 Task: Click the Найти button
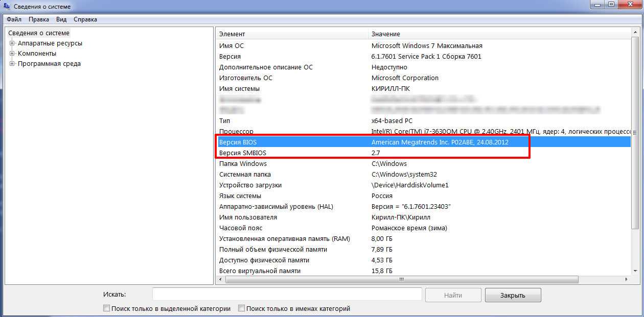453,295
